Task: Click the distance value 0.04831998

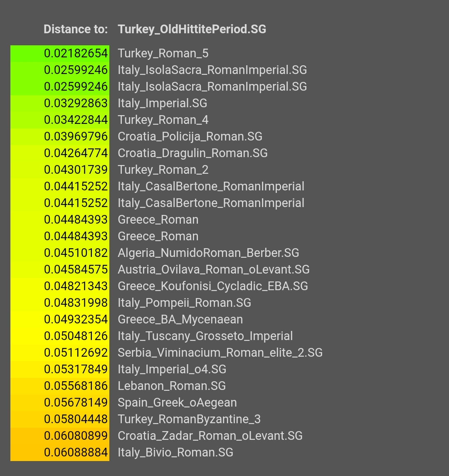Action: [x=76, y=303]
